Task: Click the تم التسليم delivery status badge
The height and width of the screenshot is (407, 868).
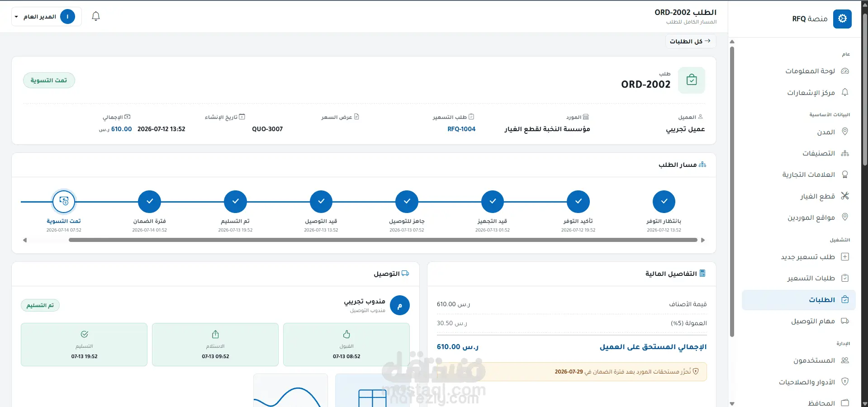Action: 40,305
